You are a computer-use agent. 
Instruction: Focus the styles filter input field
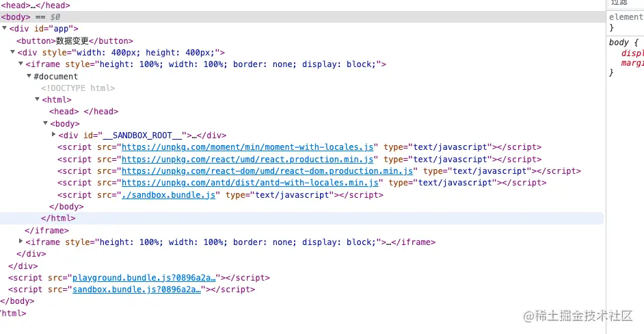(x=626, y=3)
